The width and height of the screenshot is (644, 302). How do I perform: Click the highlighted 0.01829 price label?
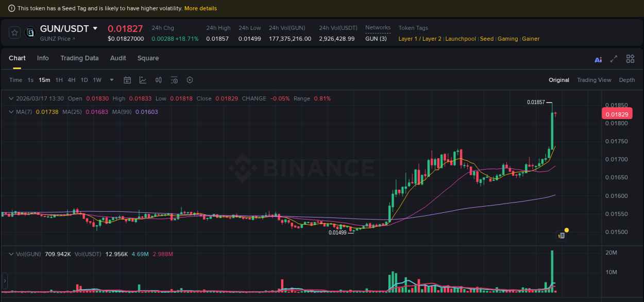click(617, 113)
